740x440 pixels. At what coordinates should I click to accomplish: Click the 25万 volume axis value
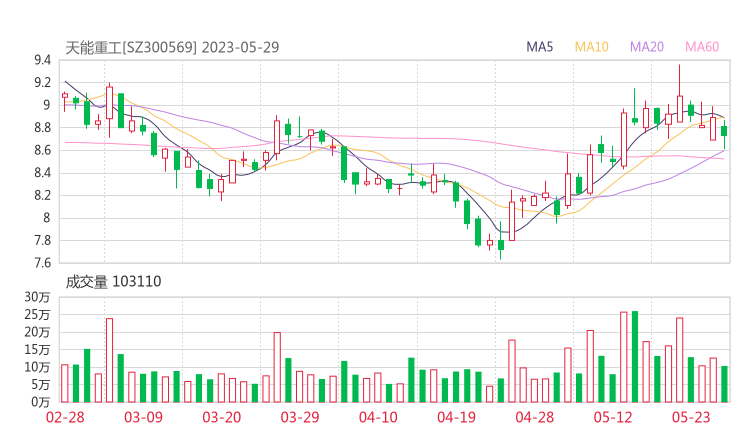37,314
